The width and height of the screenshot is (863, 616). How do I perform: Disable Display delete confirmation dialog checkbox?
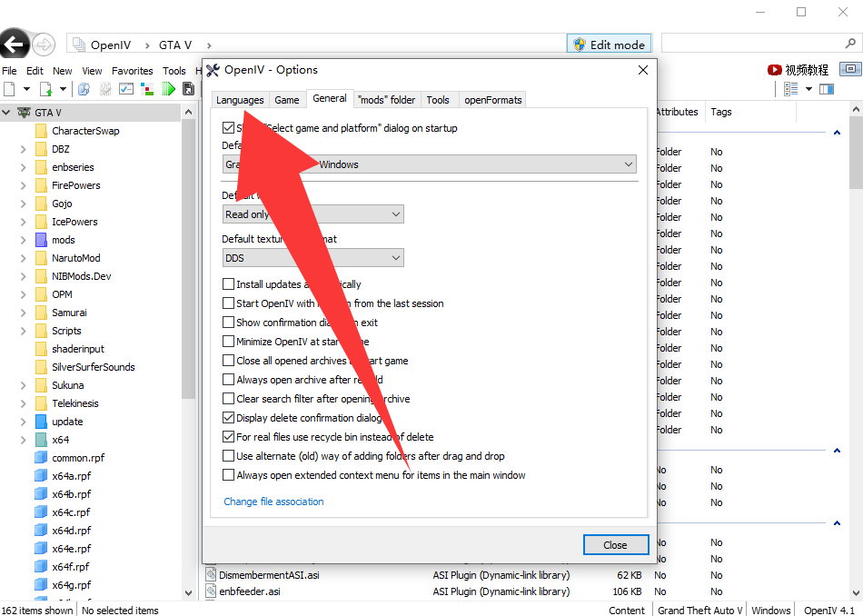point(228,418)
